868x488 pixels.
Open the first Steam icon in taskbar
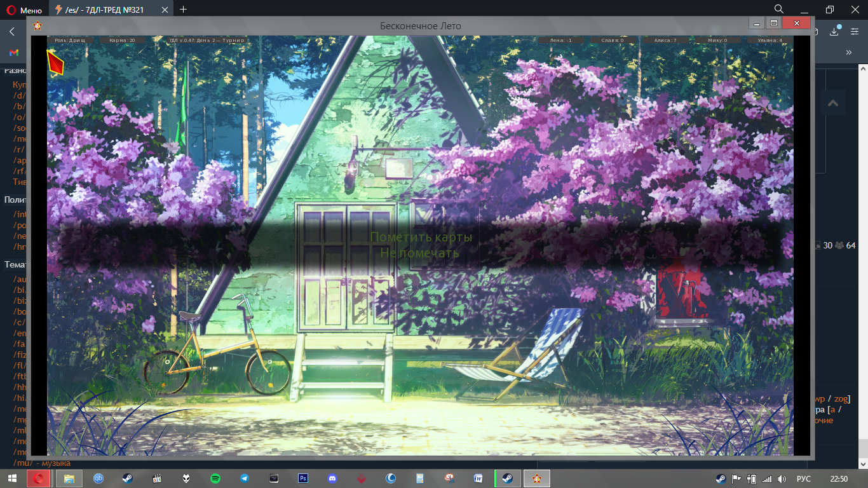pyautogui.click(x=128, y=478)
